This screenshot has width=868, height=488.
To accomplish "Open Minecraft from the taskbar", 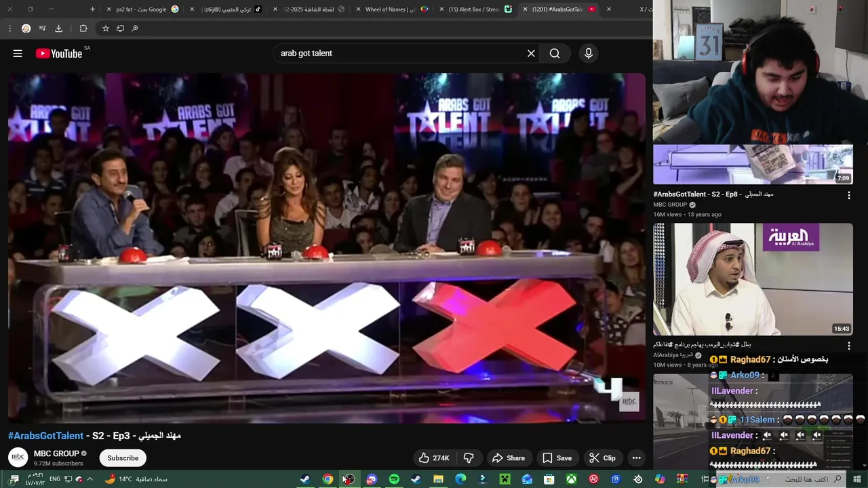I will pyautogui.click(x=505, y=479).
